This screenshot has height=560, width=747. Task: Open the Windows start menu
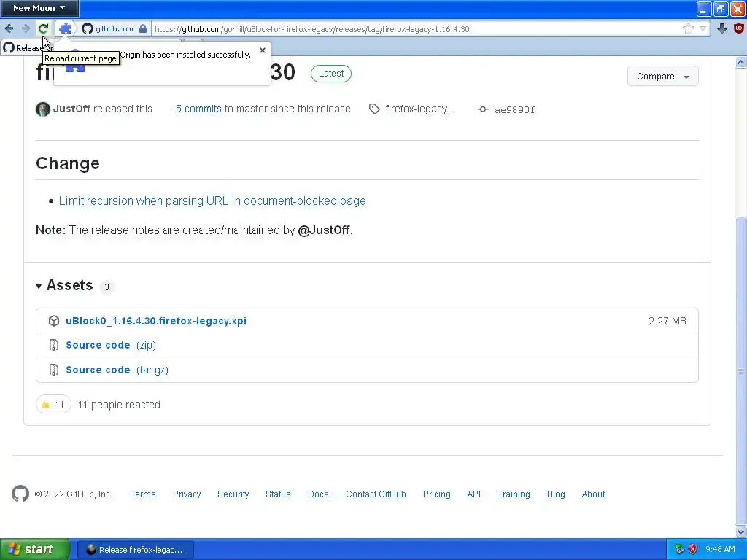tap(34, 549)
